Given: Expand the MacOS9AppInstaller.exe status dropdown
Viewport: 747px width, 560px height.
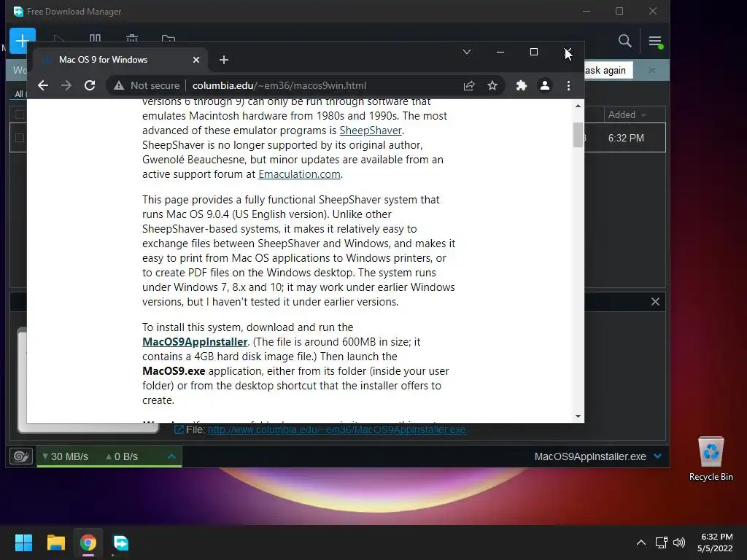Looking at the screenshot, I should (658, 456).
